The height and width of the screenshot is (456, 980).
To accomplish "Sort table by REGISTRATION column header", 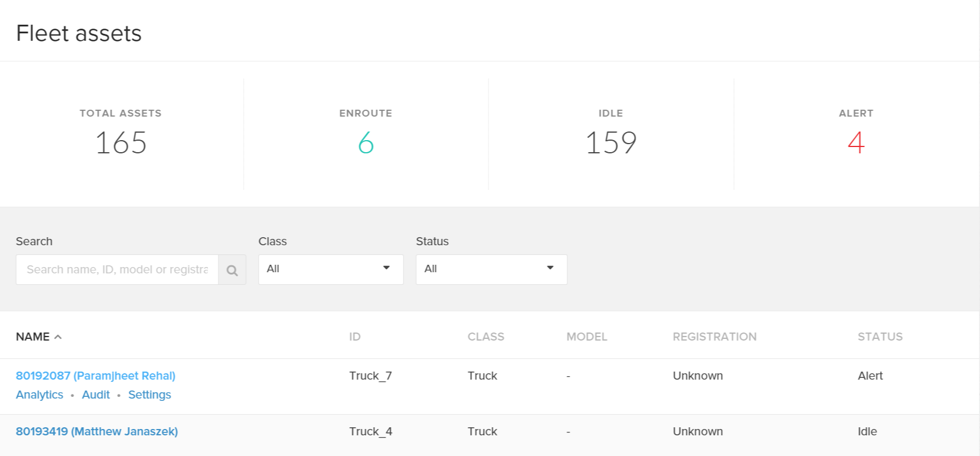I will (x=714, y=337).
